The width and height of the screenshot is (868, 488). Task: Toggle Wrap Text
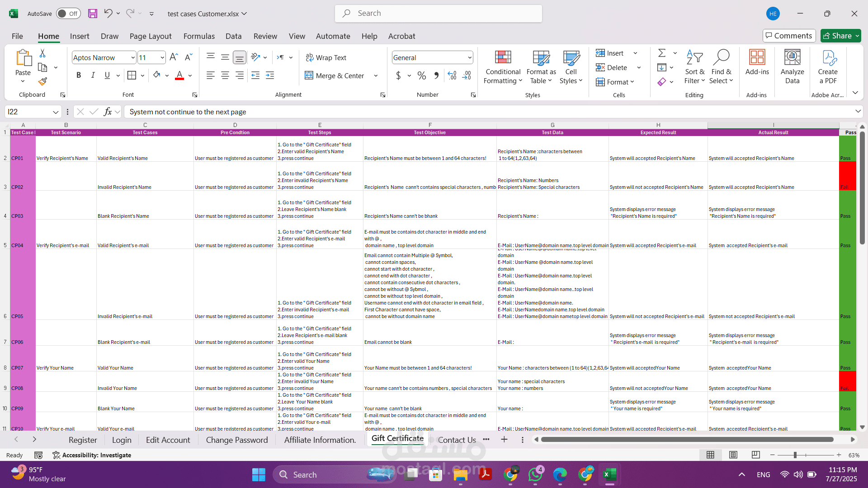[x=326, y=57]
